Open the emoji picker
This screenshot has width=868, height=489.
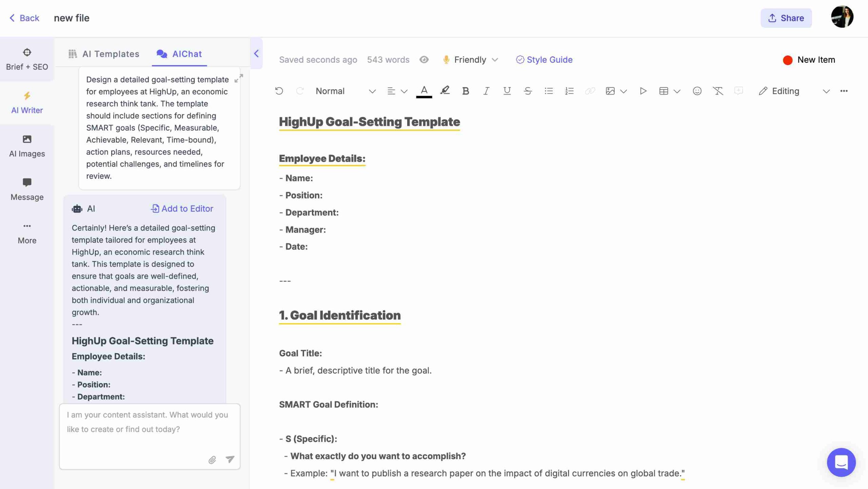coord(697,91)
